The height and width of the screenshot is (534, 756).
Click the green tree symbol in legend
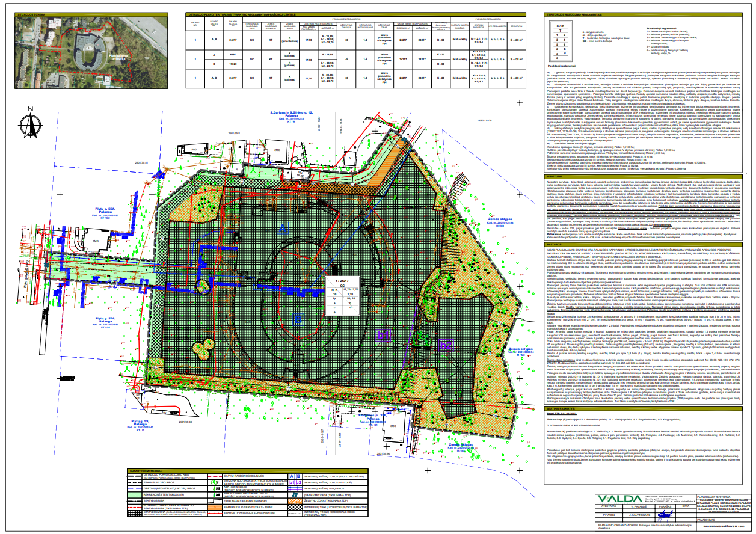[x=214, y=482]
